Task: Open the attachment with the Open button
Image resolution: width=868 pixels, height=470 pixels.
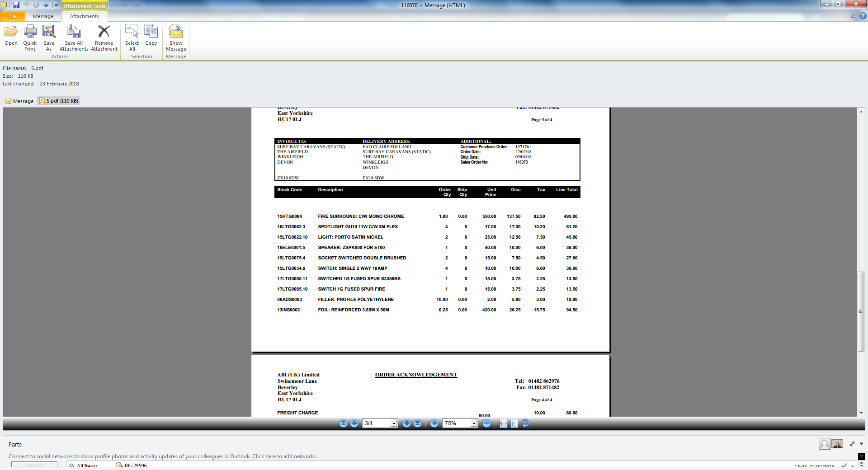Action: click(x=11, y=36)
